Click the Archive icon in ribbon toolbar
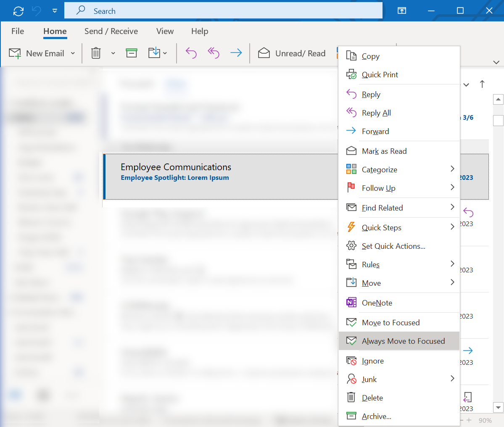 click(x=132, y=53)
